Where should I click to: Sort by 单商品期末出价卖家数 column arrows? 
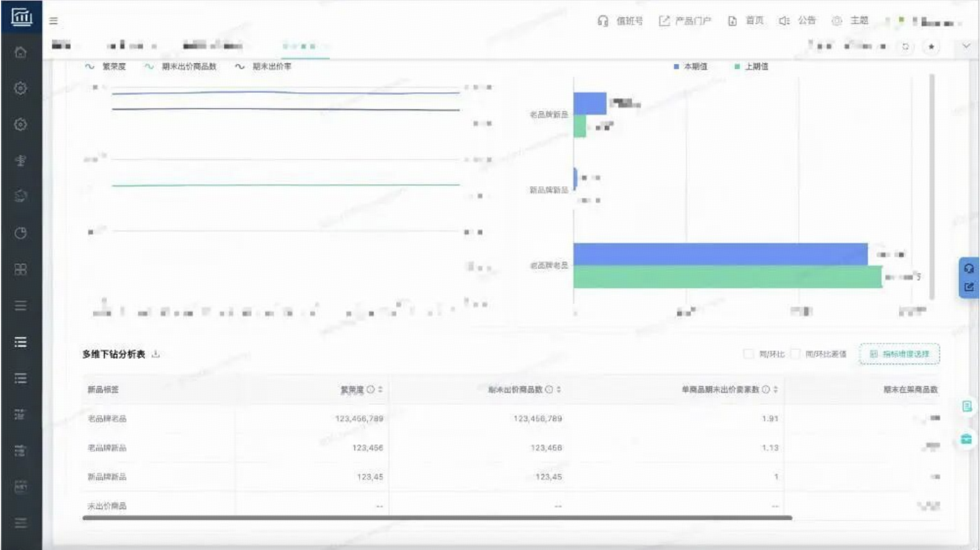click(x=776, y=389)
